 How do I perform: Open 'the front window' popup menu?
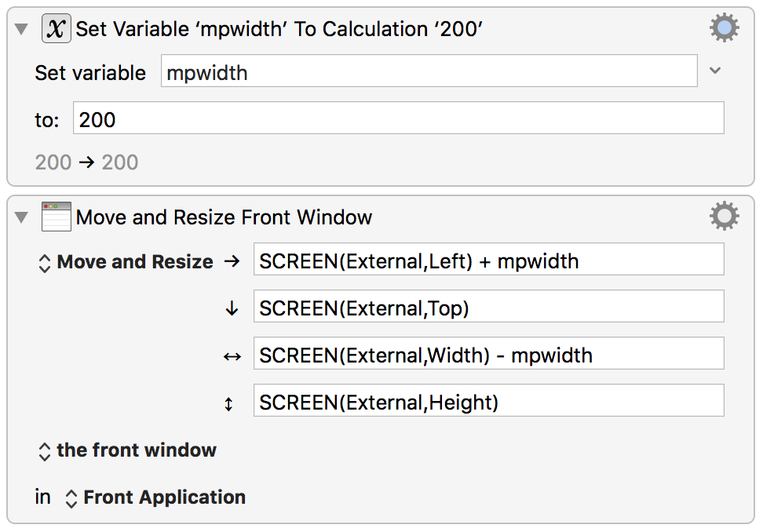tap(127, 451)
